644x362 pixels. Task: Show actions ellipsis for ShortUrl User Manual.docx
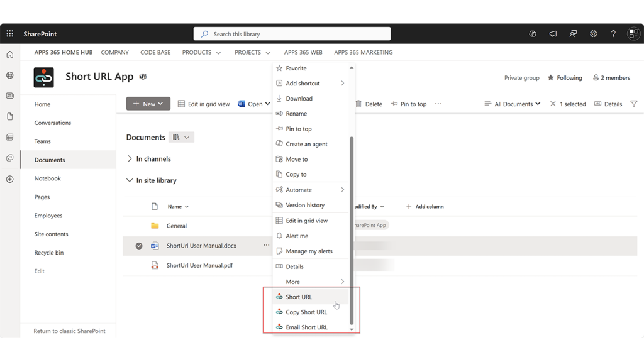click(267, 245)
